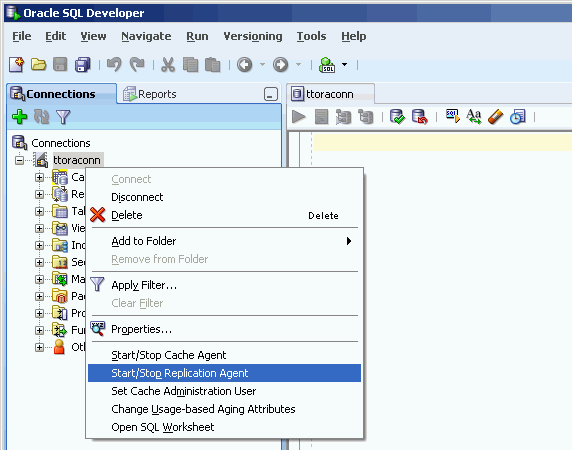Open the Forward button dropdown arrow
Viewport: 572px width, 450px height.
(x=298, y=65)
